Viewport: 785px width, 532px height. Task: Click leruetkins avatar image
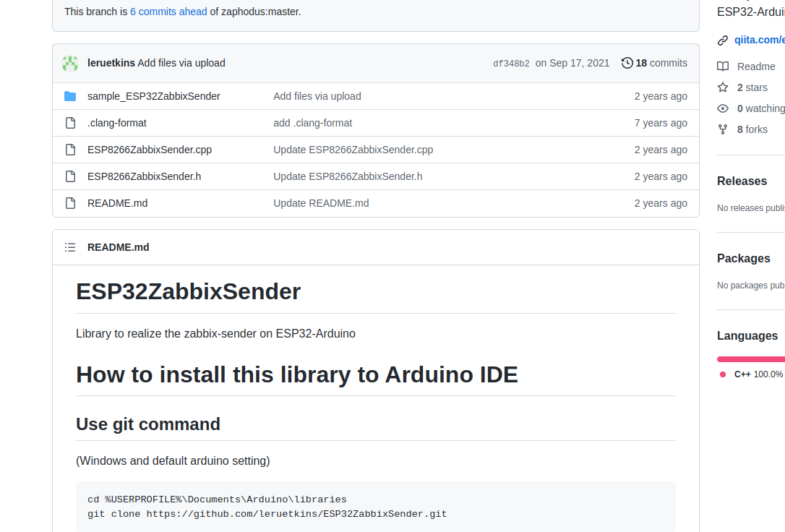coord(70,64)
